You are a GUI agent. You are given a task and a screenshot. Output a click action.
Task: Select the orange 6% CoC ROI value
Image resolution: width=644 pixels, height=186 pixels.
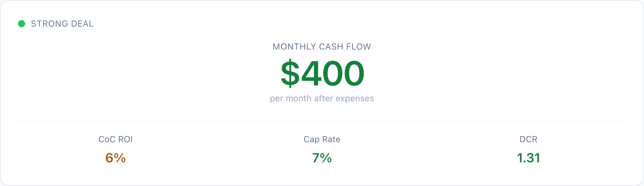115,158
